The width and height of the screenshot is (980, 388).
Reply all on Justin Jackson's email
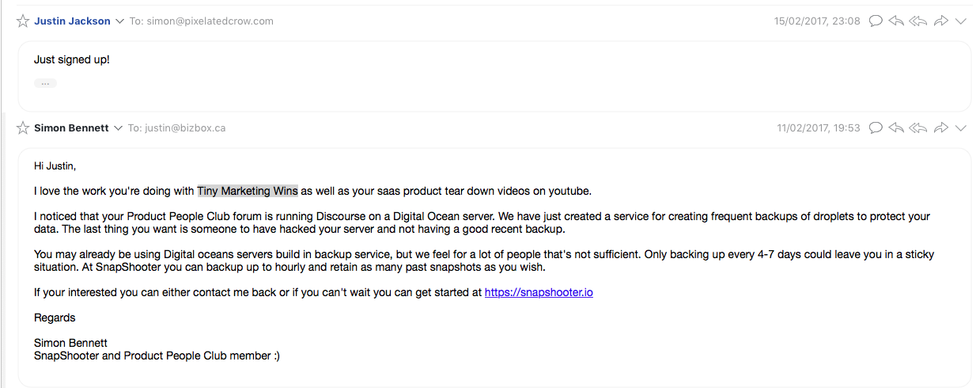point(918,21)
